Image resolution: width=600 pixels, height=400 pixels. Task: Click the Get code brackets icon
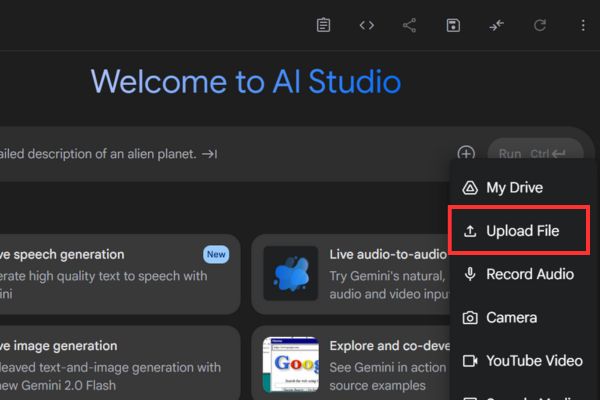367,25
